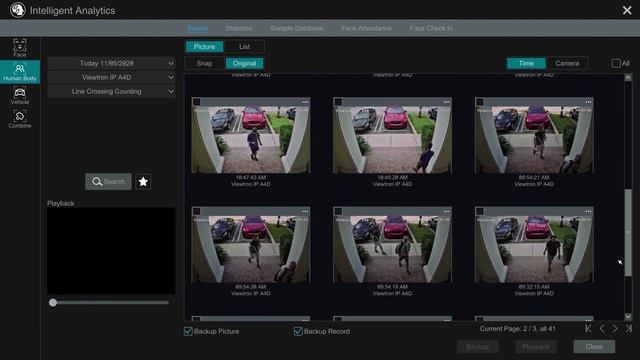Go to previous results page
The width and height of the screenshot is (640, 360).
click(x=602, y=329)
